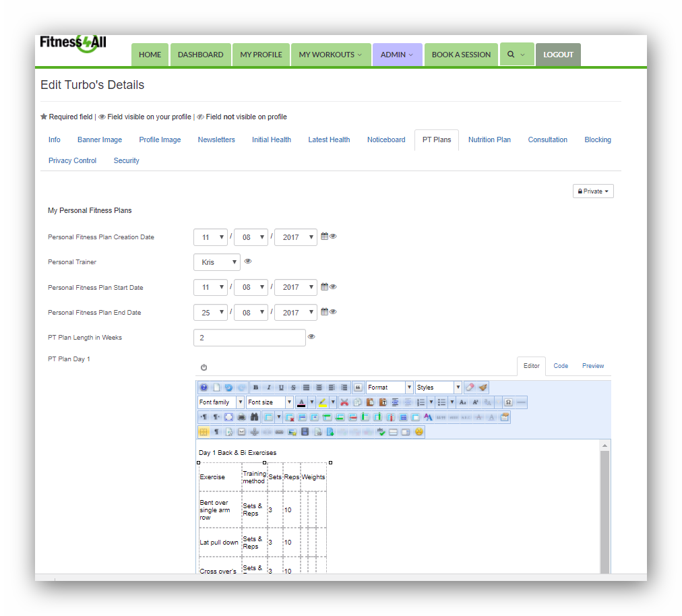682x616 pixels.
Task: Click the Insert image icon
Action: click(x=292, y=432)
